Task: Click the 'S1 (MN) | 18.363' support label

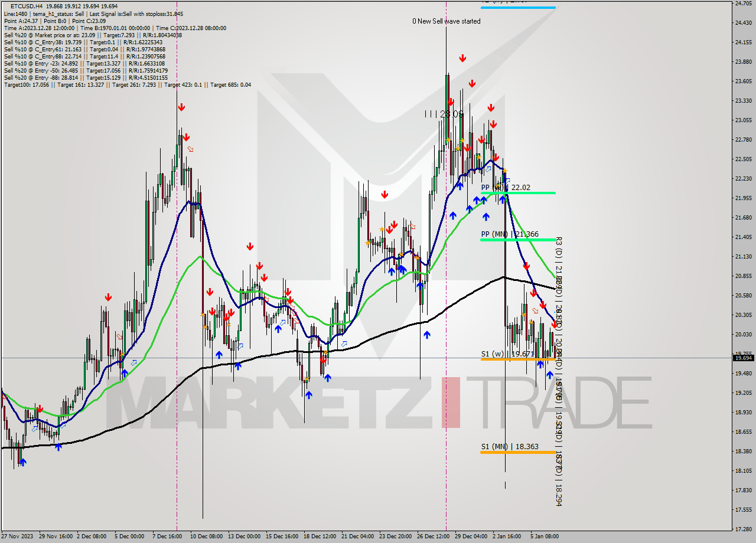Action: pyautogui.click(x=510, y=447)
